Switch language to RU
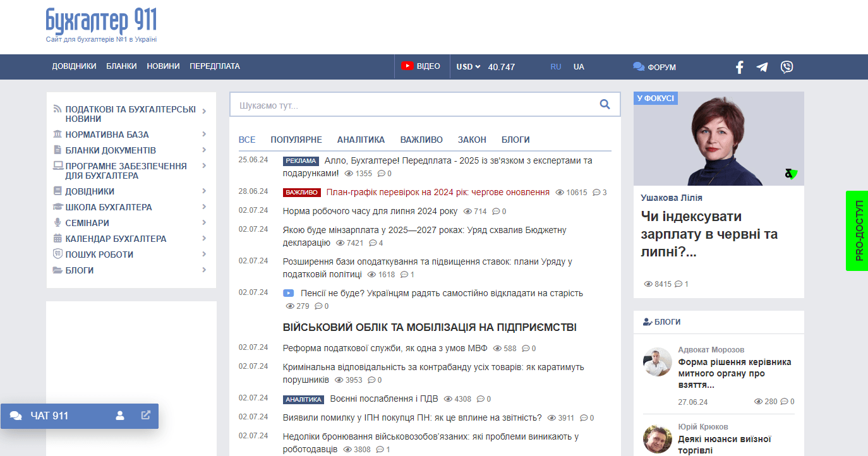Image resolution: width=868 pixels, height=456 pixels. point(556,66)
